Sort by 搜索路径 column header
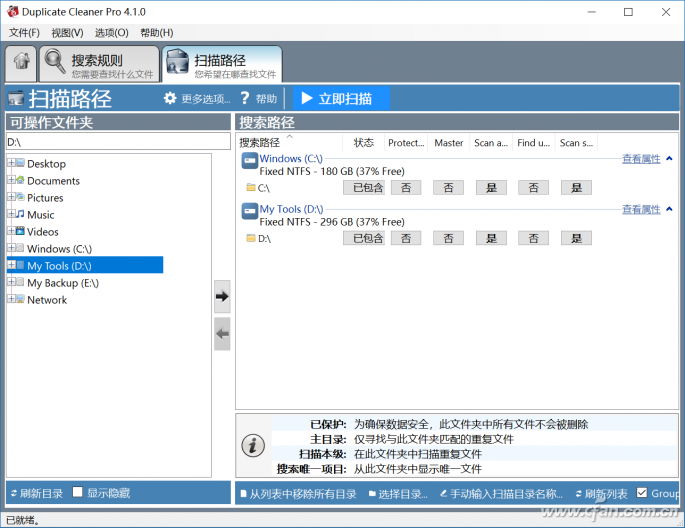The image size is (685, 528). point(290,142)
